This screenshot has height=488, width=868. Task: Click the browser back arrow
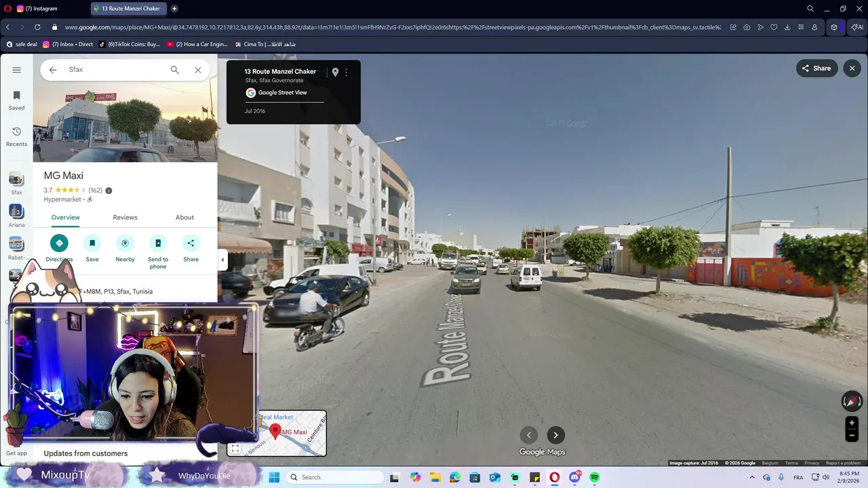point(7,27)
